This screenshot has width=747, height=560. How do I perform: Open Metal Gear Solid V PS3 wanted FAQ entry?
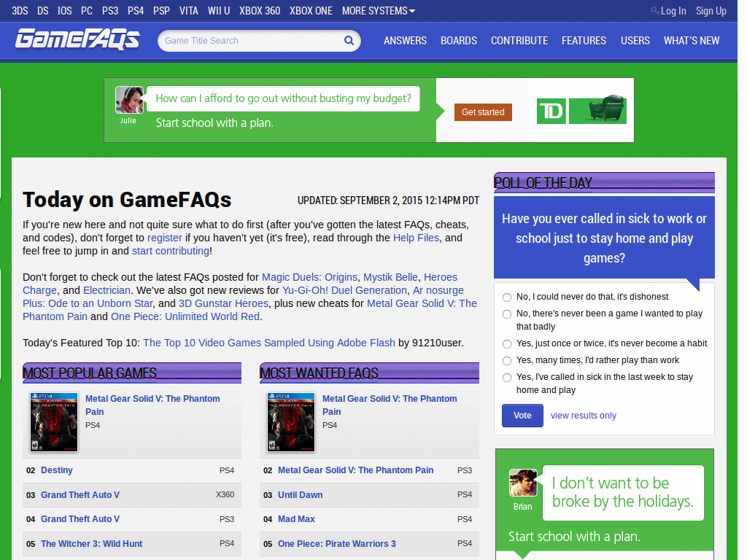(355, 470)
